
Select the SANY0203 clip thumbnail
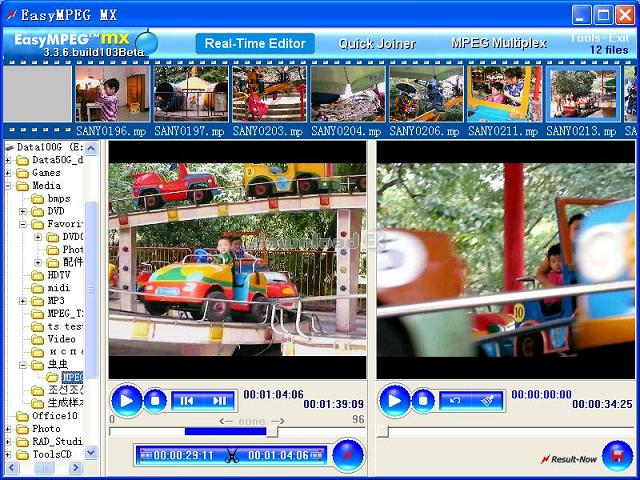click(x=269, y=94)
